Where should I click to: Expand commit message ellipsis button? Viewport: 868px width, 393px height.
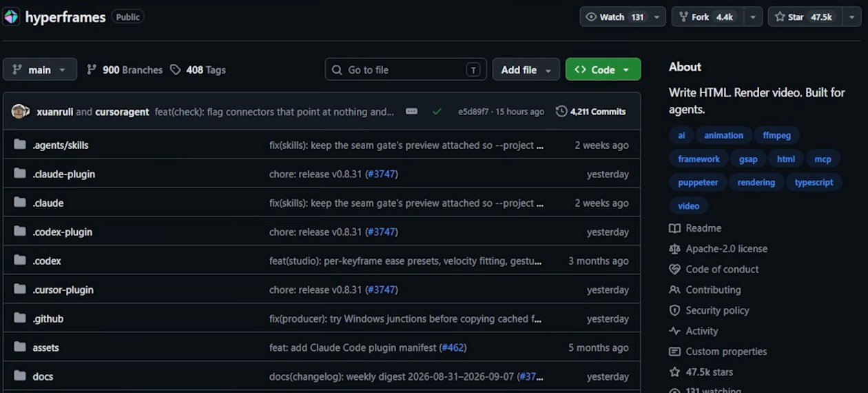[411, 111]
